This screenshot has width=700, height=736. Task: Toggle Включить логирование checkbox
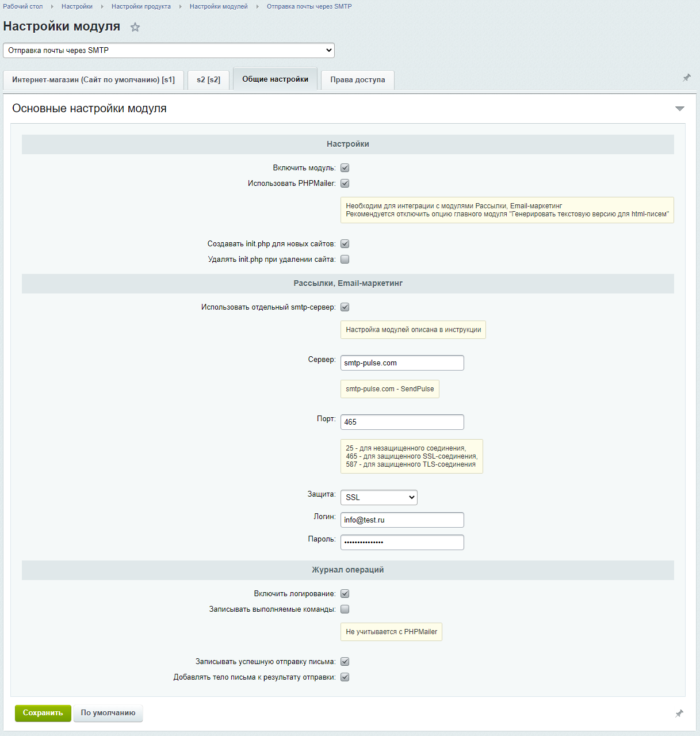[345, 594]
